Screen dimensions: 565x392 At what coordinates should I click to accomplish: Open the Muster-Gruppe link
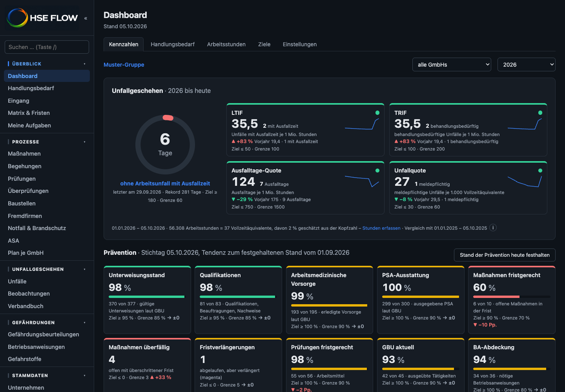coord(124,65)
